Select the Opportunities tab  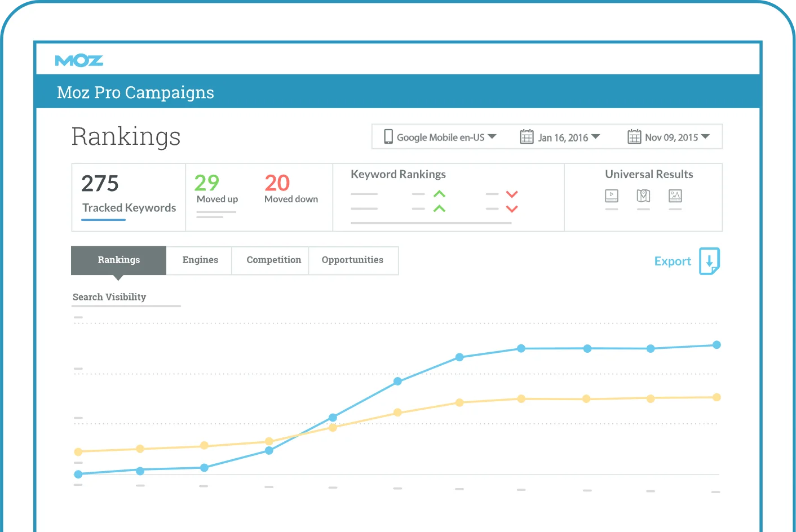[x=352, y=260]
